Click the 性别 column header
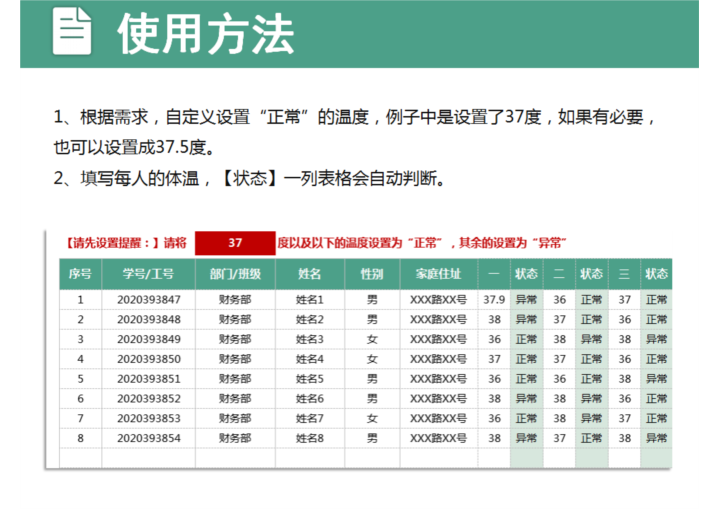The image size is (720, 509). [372, 274]
